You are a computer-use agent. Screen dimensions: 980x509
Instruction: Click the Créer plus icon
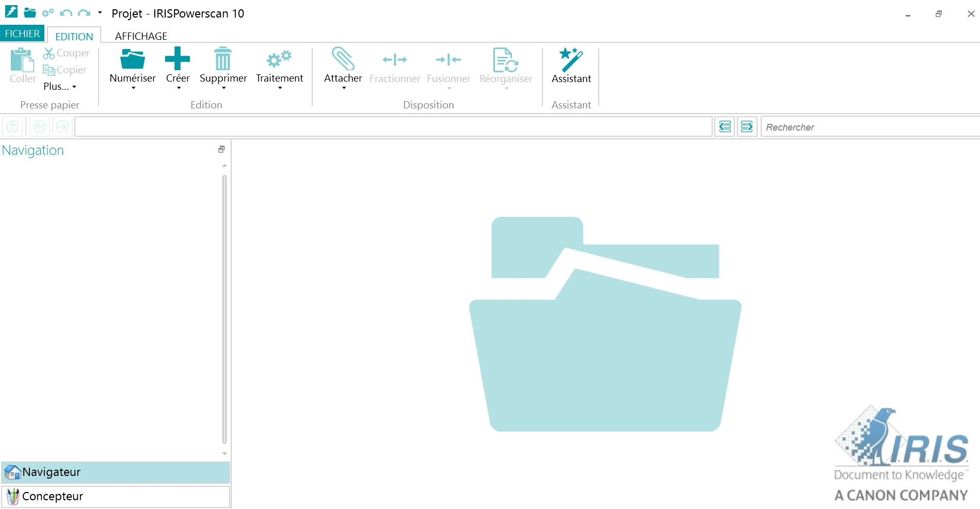(x=178, y=58)
